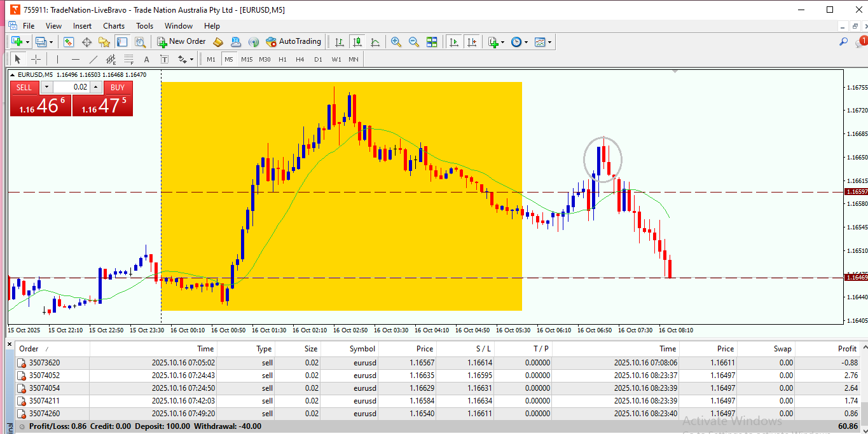Select the Draw Horizontal Line tool

pos(76,59)
